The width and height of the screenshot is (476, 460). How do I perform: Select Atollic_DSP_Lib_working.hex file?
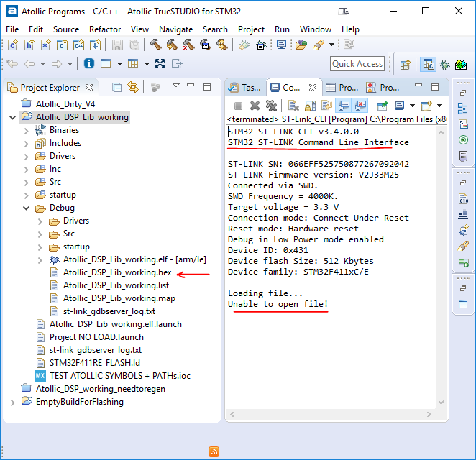[117, 272]
